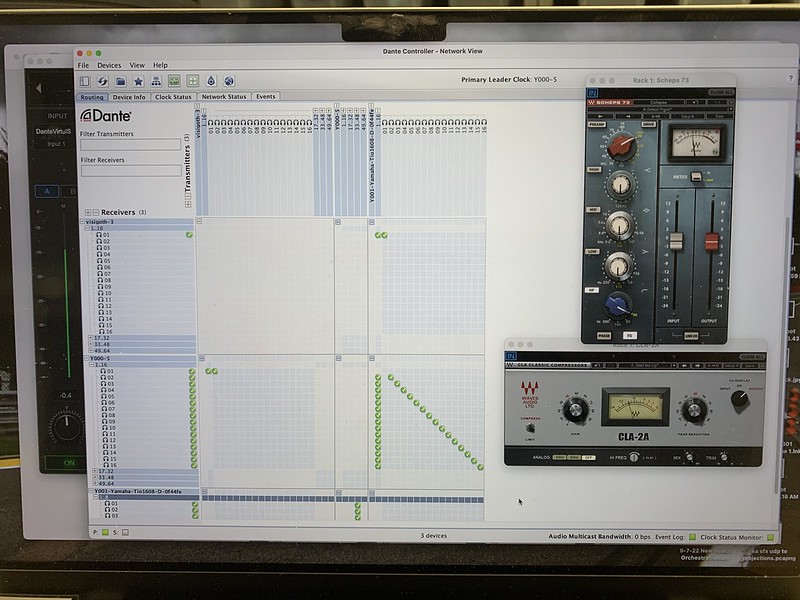Click the DRIVE button on Scheps 73
The image size is (800, 600).
[648, 124]
